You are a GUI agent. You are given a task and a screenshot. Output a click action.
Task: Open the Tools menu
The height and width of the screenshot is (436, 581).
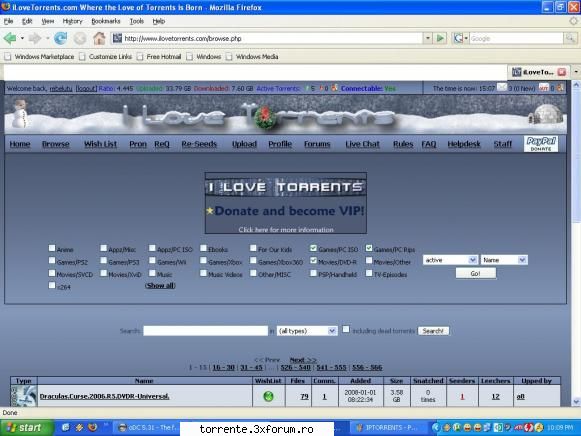pyautogui.click(x=136, y=21)
